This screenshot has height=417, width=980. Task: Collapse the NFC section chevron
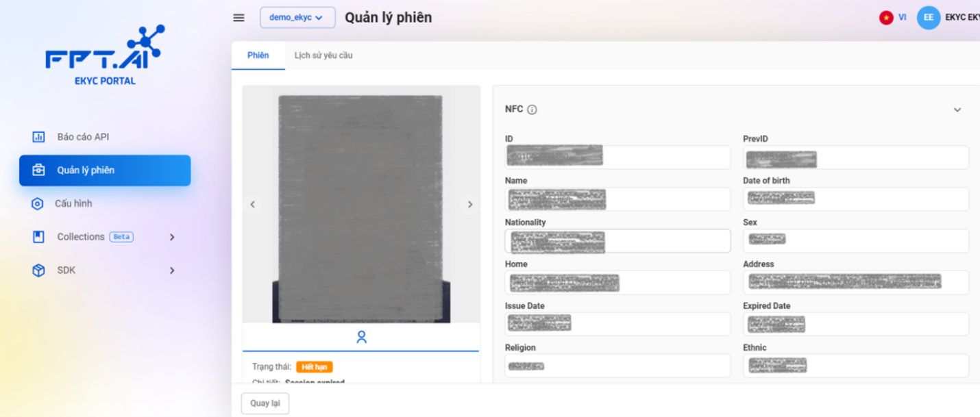tap(957, 110)
